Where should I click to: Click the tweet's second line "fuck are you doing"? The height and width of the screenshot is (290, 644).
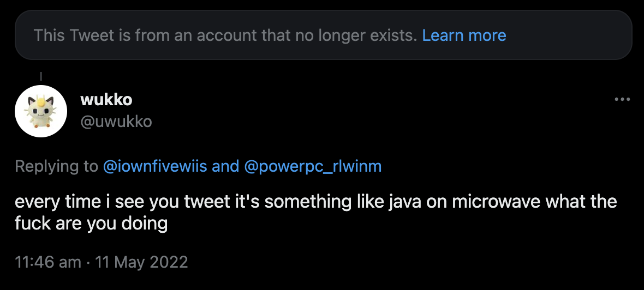pyautogui.click(x=91, y=223)
